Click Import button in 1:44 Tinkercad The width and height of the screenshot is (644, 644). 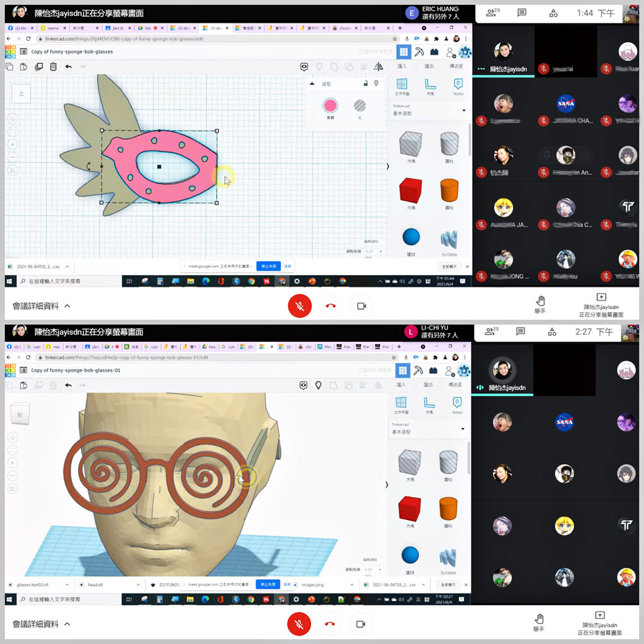402,66
